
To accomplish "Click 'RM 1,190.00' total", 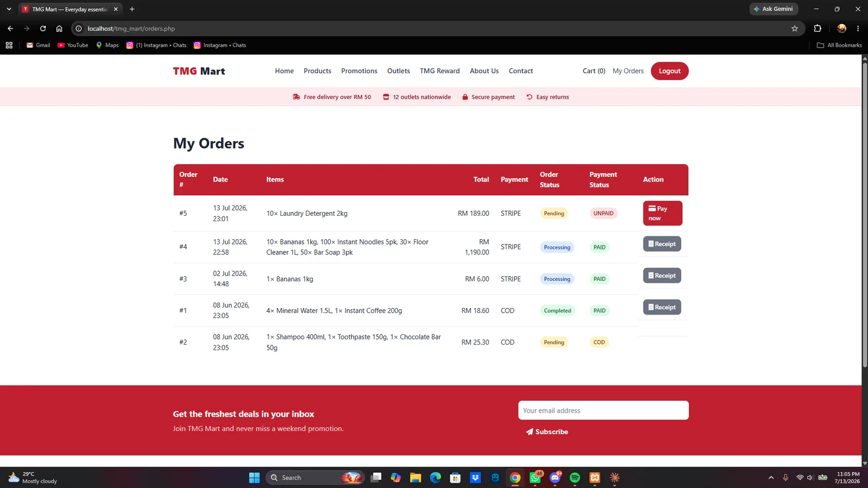I will pyautogui.click(x=476, y=247).
